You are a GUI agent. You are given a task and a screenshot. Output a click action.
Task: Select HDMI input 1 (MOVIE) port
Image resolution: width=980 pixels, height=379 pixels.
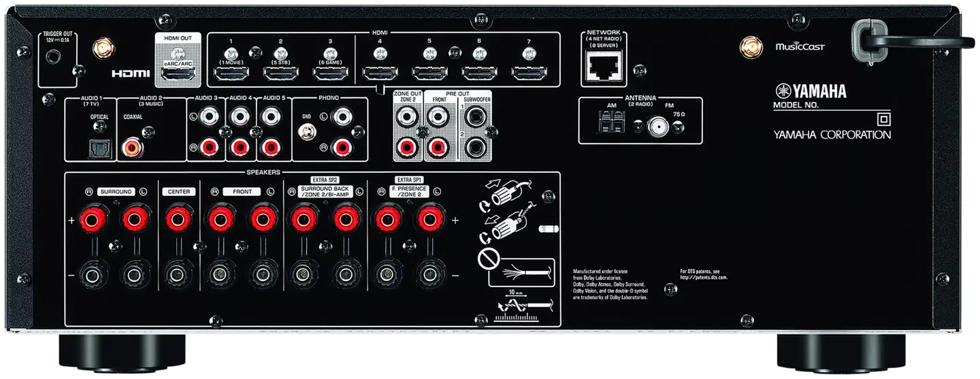(231, 73)
